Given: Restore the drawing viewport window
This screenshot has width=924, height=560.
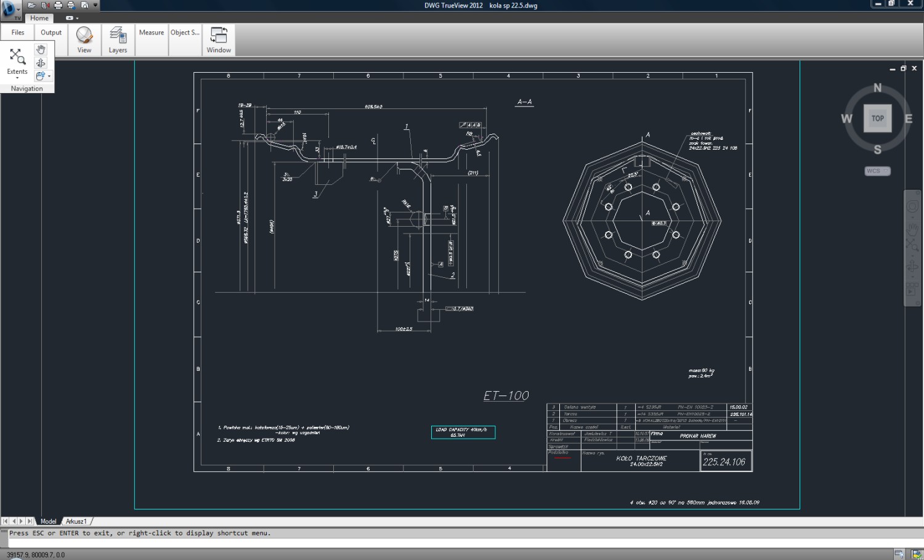Looking at the screenshot, I should tap(903, 68).
